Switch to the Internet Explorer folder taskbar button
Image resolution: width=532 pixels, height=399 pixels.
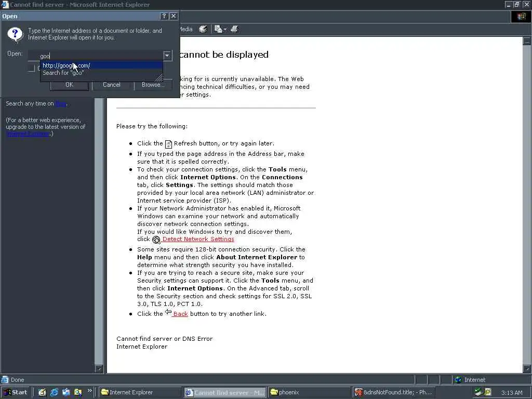point(140,392)
